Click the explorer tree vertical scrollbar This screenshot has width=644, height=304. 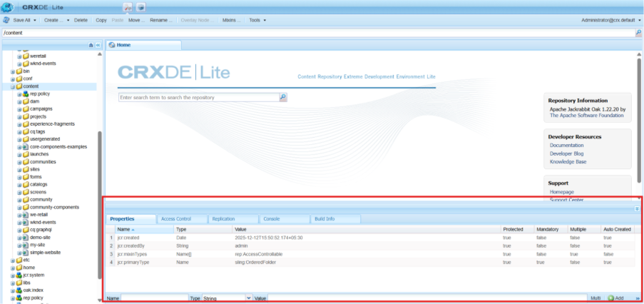tap(100, 171)
